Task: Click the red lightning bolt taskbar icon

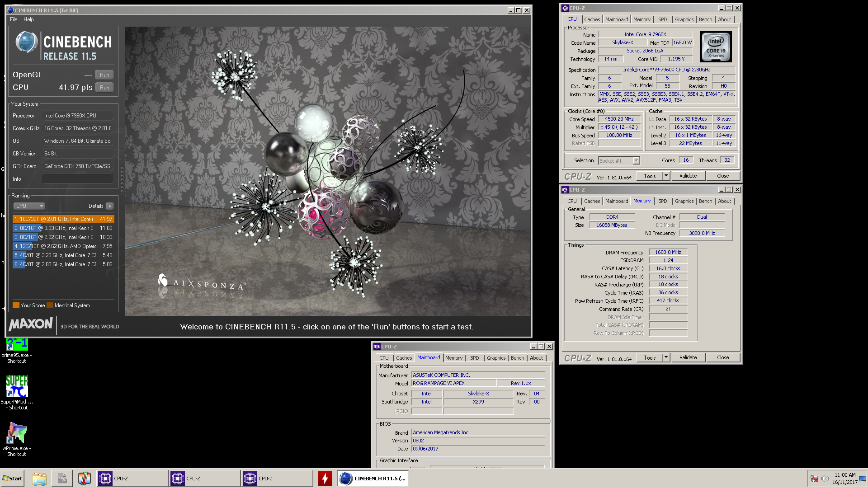Action: point(325,479)
